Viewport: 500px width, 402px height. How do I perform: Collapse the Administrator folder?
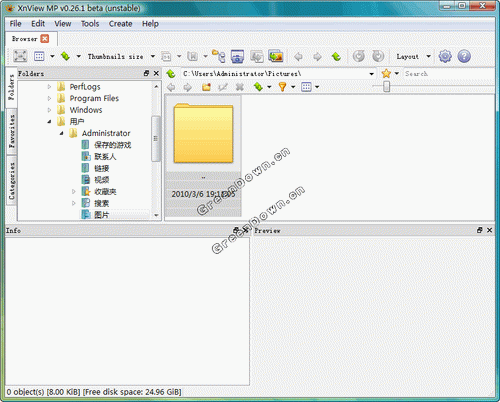(x=62, y=133)
